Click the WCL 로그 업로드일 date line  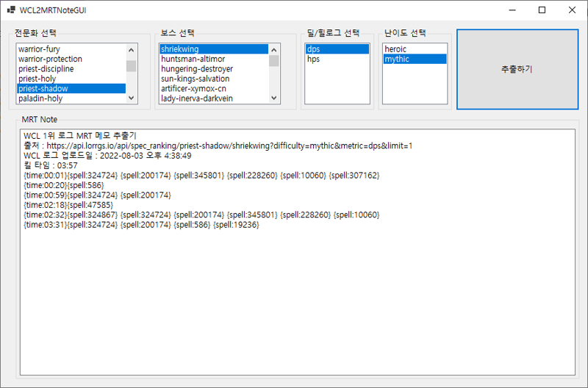pos(107,156)
